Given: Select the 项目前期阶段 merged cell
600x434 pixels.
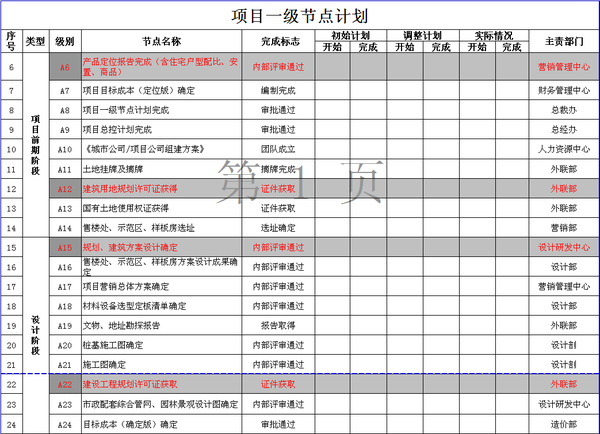Looking at the screenshot, I should 36,145.
